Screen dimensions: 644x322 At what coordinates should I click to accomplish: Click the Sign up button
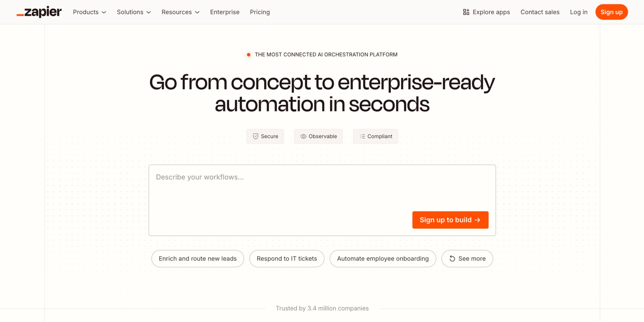click(x=612, y=12)
